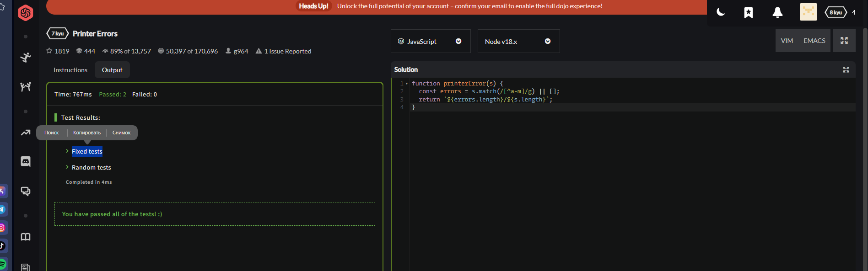The image size is (868, 271).
Task: Click the bookmark star icon in header
Action: click(748, 12)
